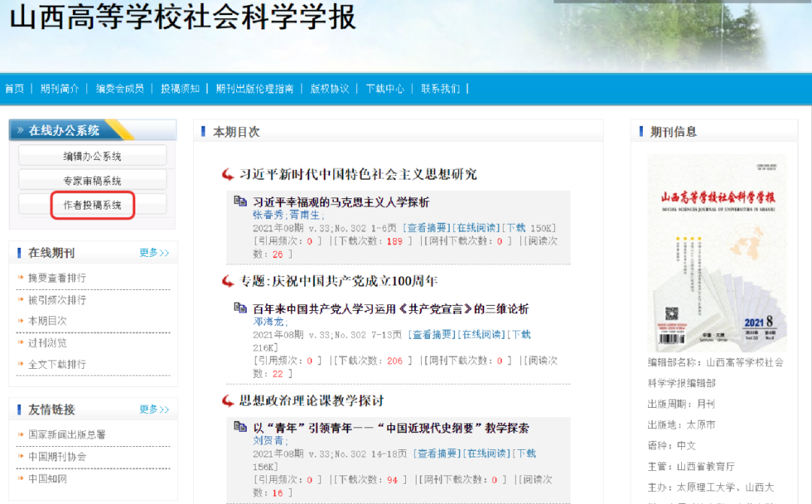Click the text 出版周期：月刊
Viewport: 812px width, 504px height.
click(681, 404)
